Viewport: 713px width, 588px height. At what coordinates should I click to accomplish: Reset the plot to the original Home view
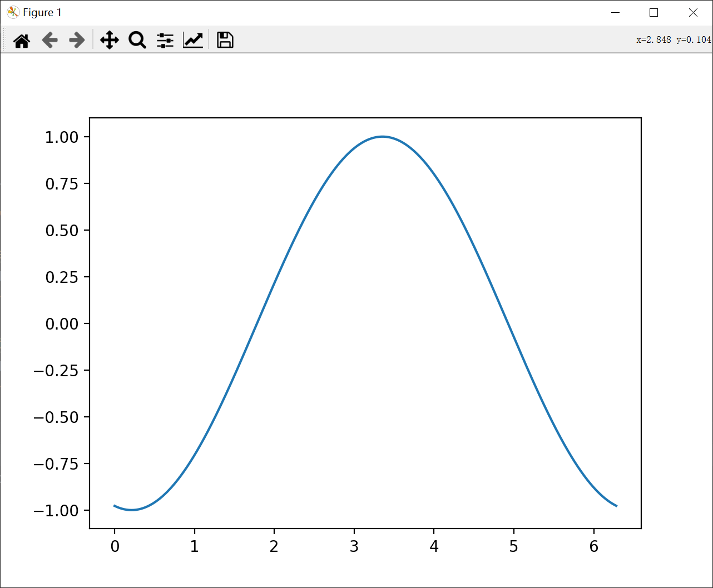tap(22, 40)
